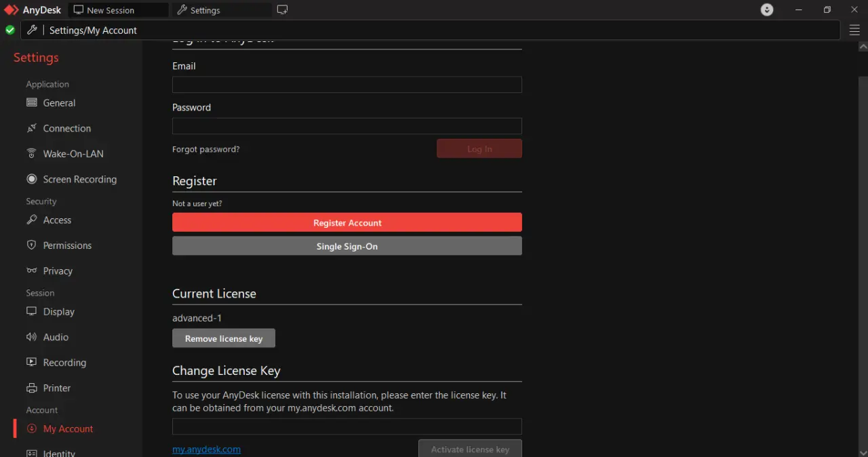Click the Email input field

point(347,84)
